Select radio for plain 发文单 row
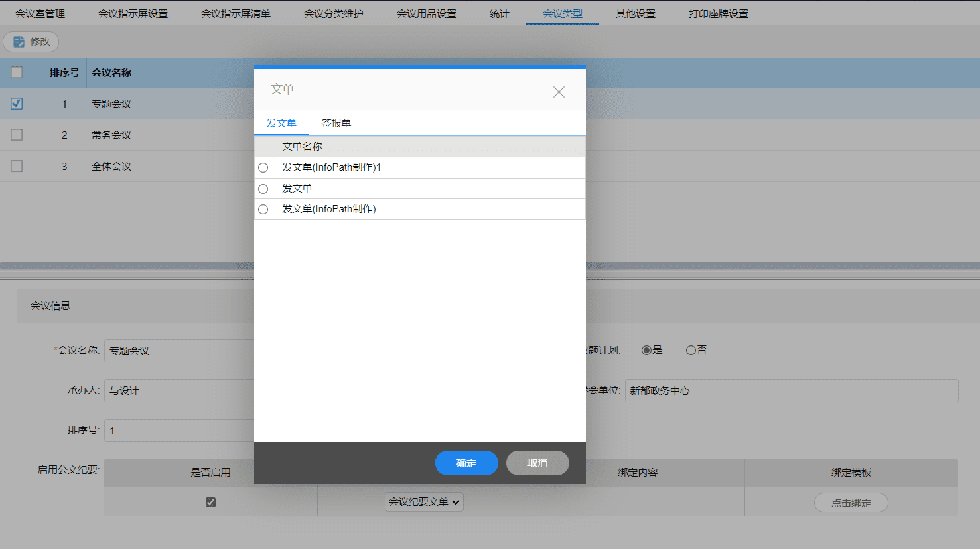This screenshot has width=980, height=549. click(263, 189)
